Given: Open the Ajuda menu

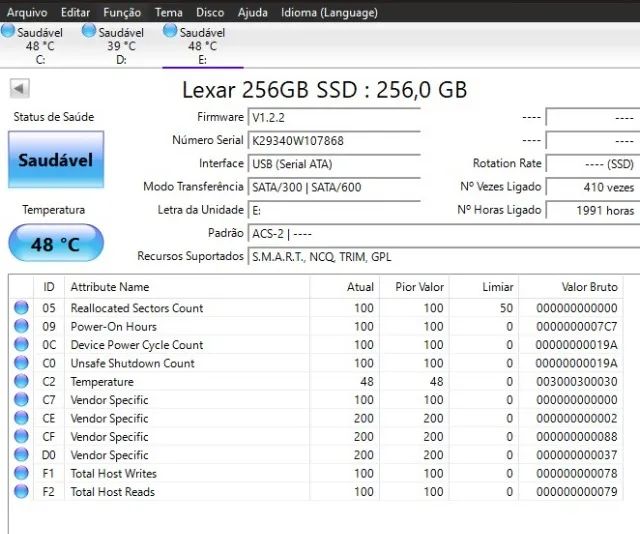Looking at the screenshot, I should point(253,13).
